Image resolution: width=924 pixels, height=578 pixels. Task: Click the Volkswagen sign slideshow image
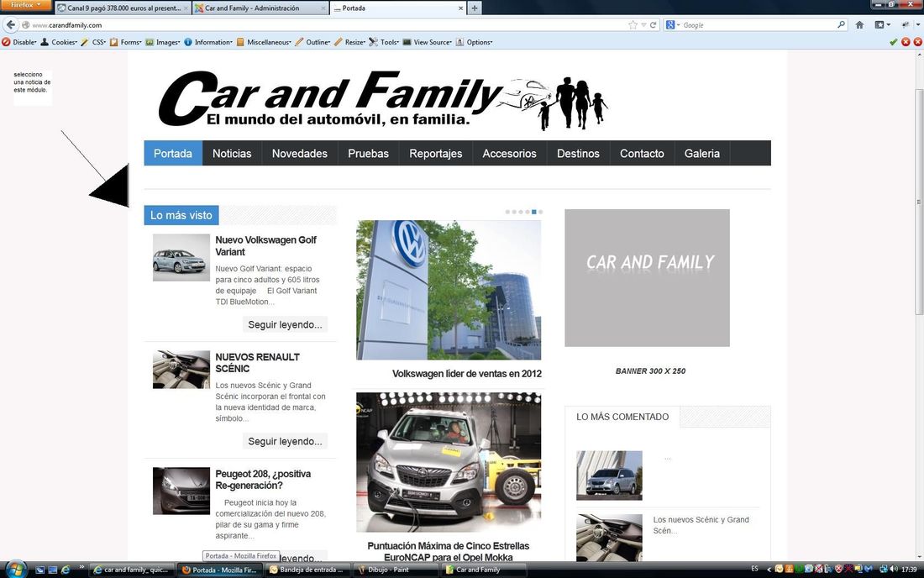pyautogui.click(x=449, y=290)
